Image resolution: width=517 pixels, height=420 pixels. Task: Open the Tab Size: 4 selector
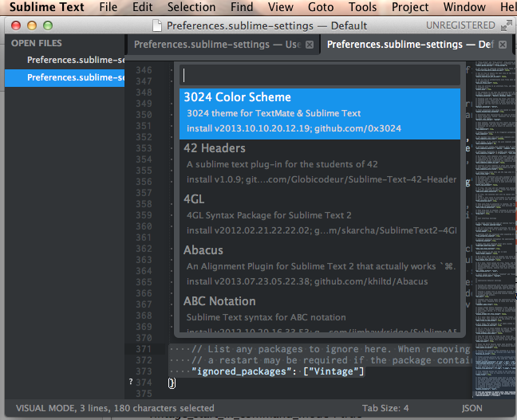pyautogui.click(x=385, y=408)
